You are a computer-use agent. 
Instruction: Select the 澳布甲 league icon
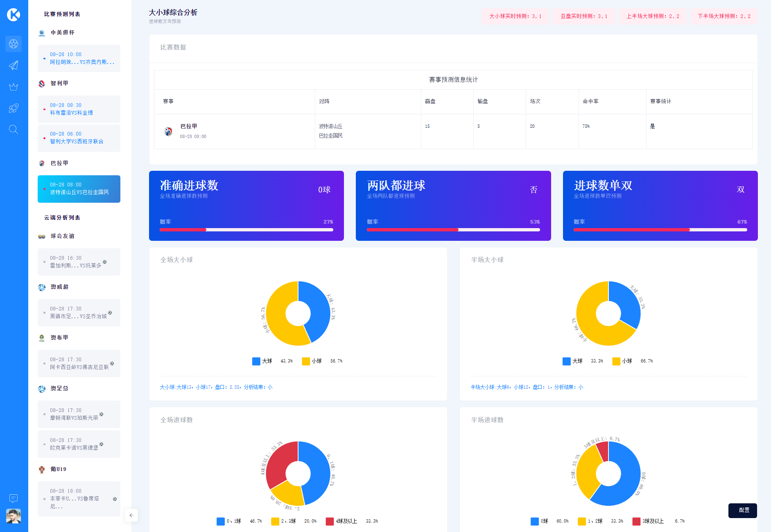[42, 338]
